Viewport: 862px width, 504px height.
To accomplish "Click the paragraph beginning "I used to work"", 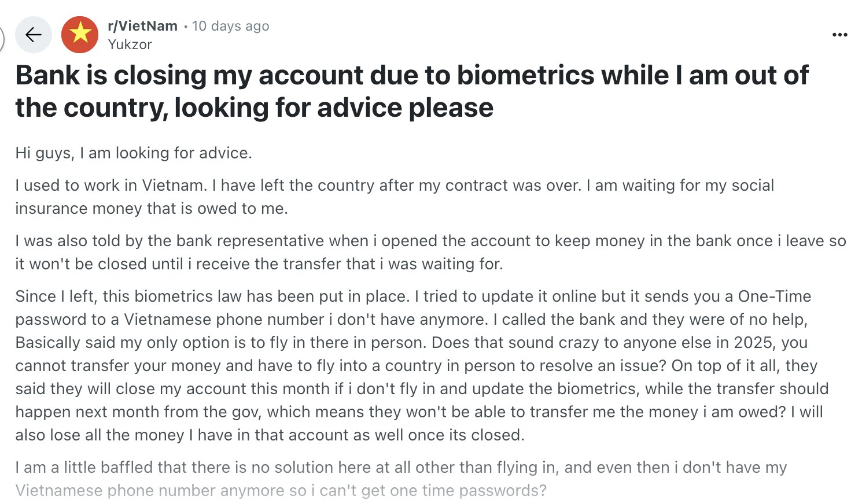I will [x=395, y=197].
